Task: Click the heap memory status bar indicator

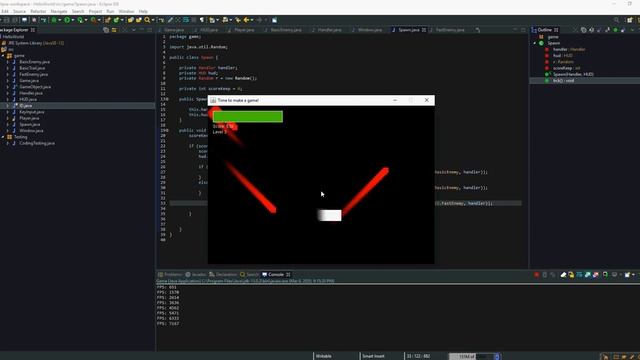Action: 473,356
